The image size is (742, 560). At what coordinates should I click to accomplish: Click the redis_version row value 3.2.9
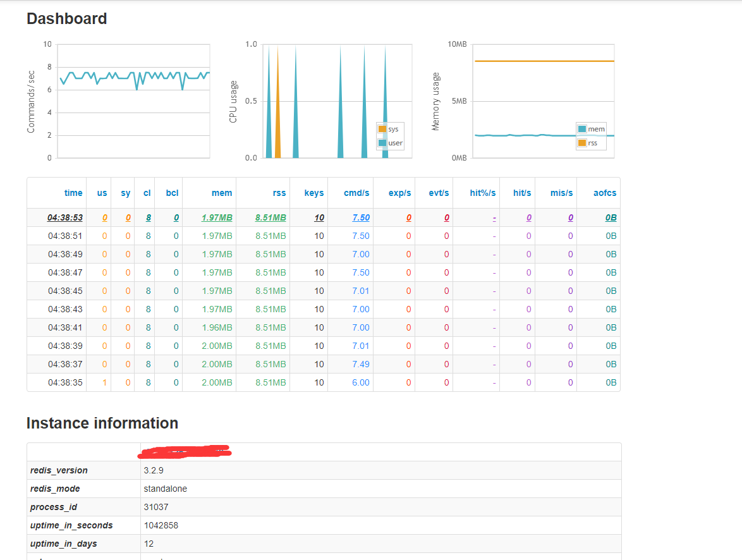tap(154, 470)
